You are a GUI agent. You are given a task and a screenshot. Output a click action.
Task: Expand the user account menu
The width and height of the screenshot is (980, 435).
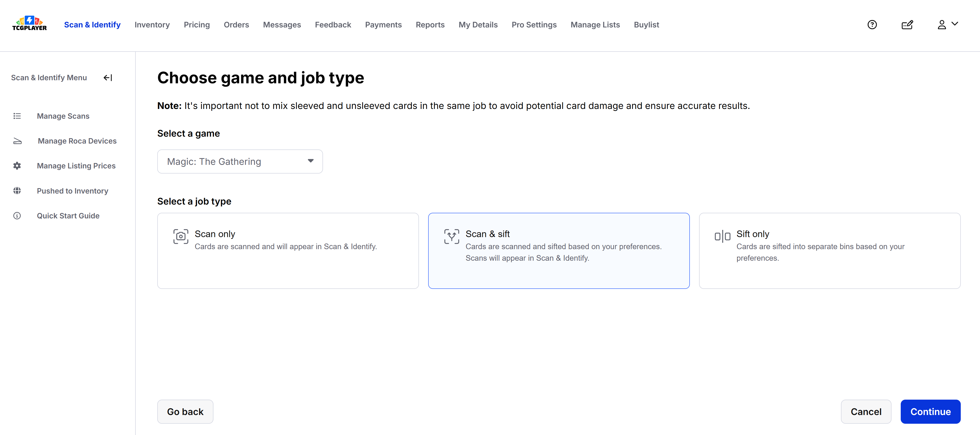point(947,25)
